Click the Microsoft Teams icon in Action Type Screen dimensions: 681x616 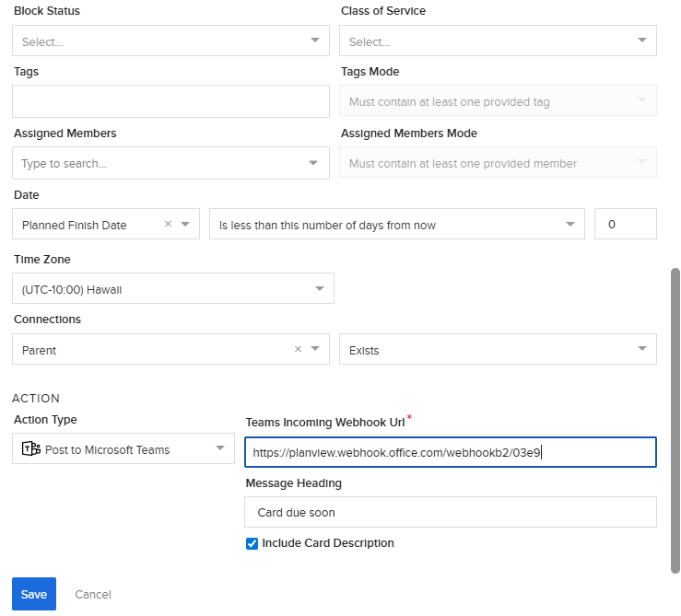(30, 448)
